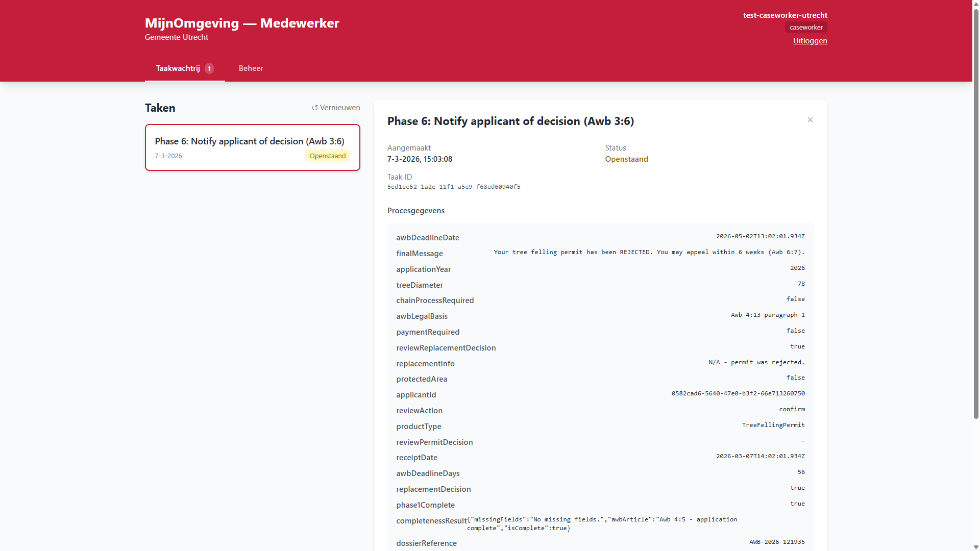Screen dimensions: 980x551
Task: Click Vernieuwen to refresh the task list
Action: [340, 108]
